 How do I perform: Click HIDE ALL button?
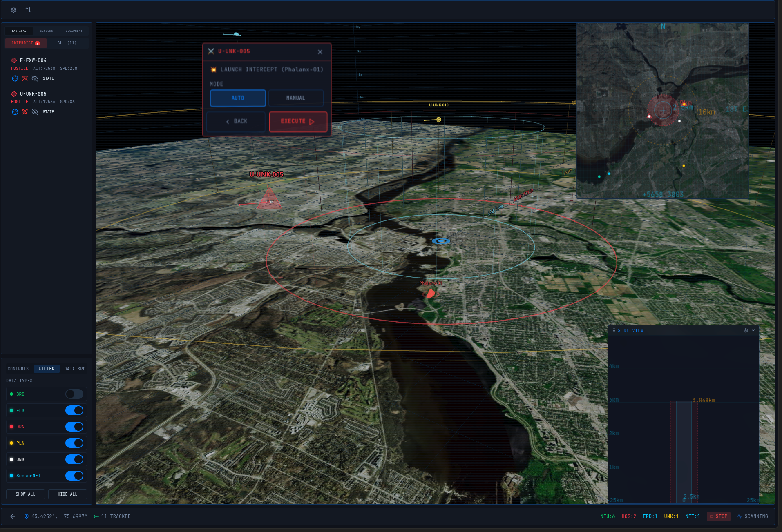click(67, 494)
